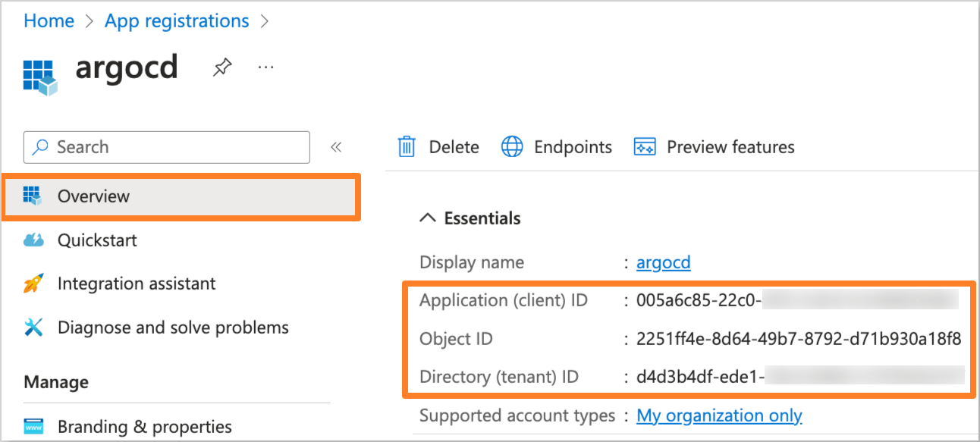980x442 pixels.
Task: Open the argocd display name link
Action: click(663, 262)
